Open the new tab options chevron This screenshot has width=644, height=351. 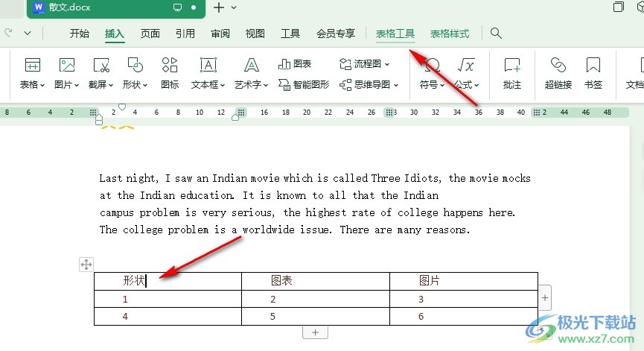point(234,7)
